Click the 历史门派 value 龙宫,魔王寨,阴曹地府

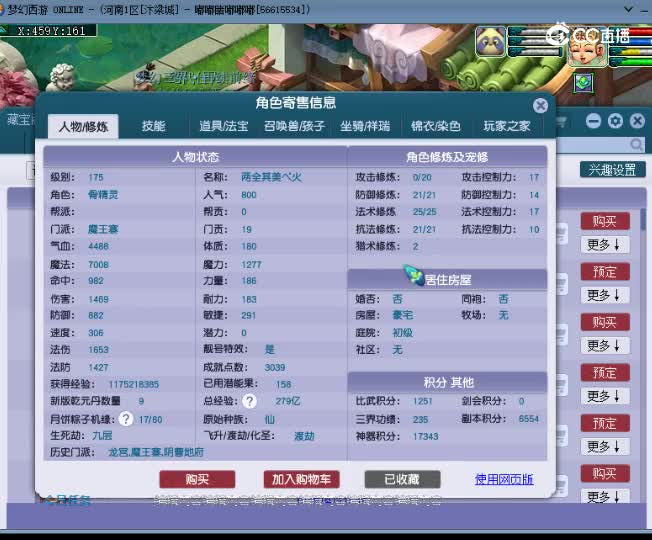pos(156,452)
